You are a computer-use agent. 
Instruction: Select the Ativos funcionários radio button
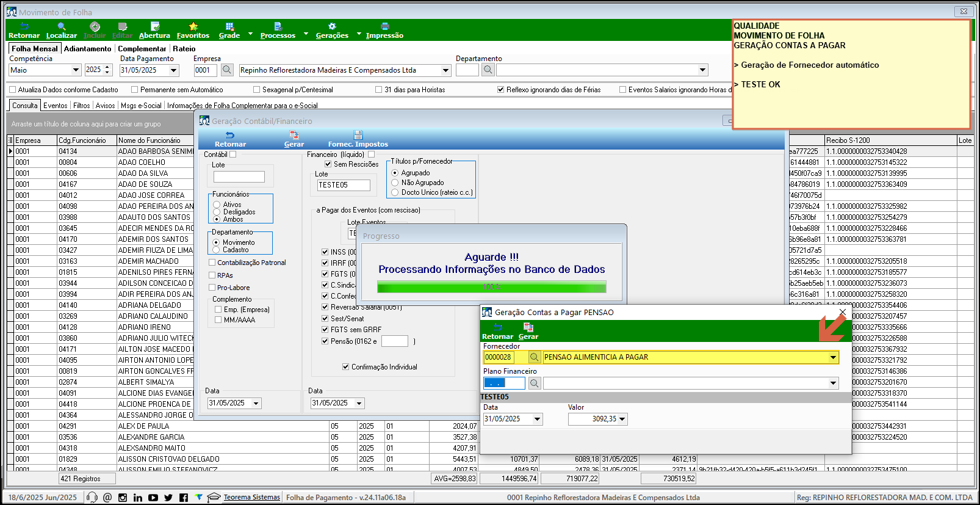pyautogui.click(x=217, y=205)
